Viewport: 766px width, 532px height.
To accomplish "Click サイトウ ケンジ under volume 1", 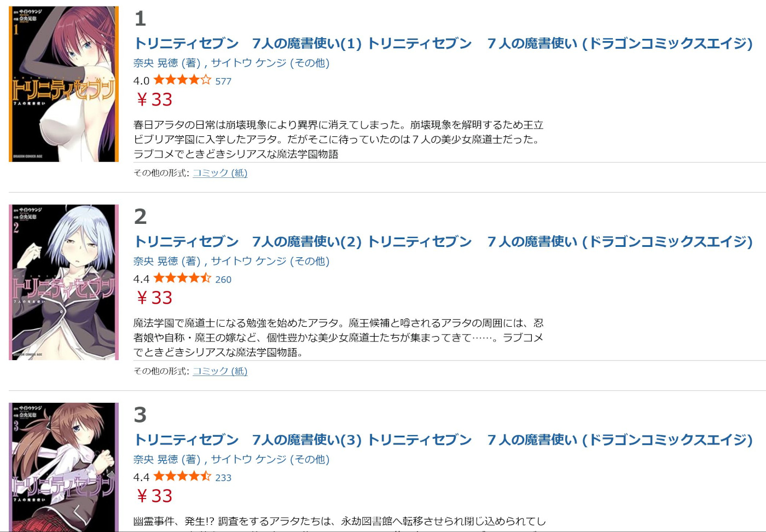I will [248, 63].
